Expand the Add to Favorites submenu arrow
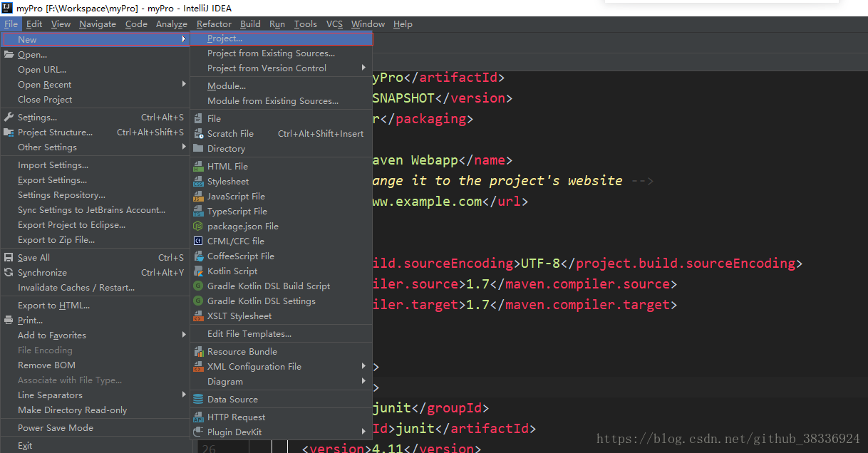 click(184, 335)
